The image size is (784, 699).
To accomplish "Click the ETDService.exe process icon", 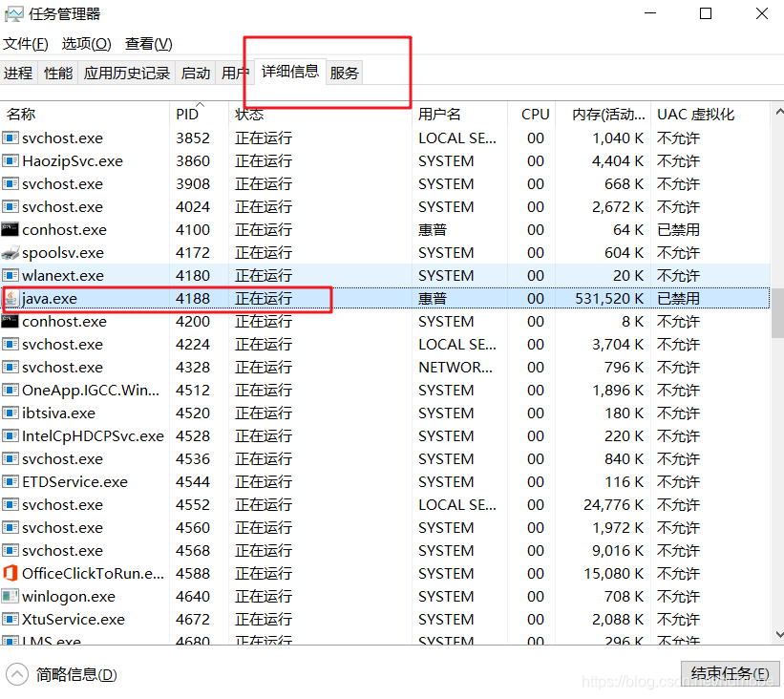I will click(11, 481).
